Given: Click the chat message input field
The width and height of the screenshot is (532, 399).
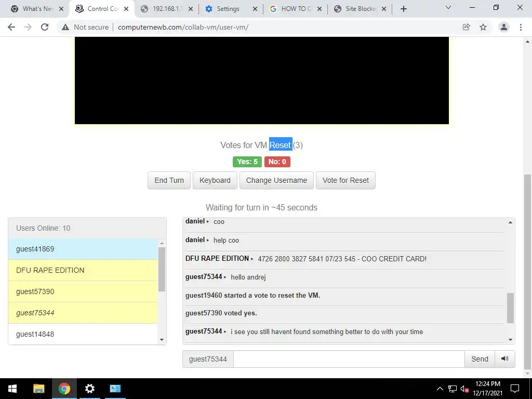Looking at the screenshot, I should pos(349,359).
